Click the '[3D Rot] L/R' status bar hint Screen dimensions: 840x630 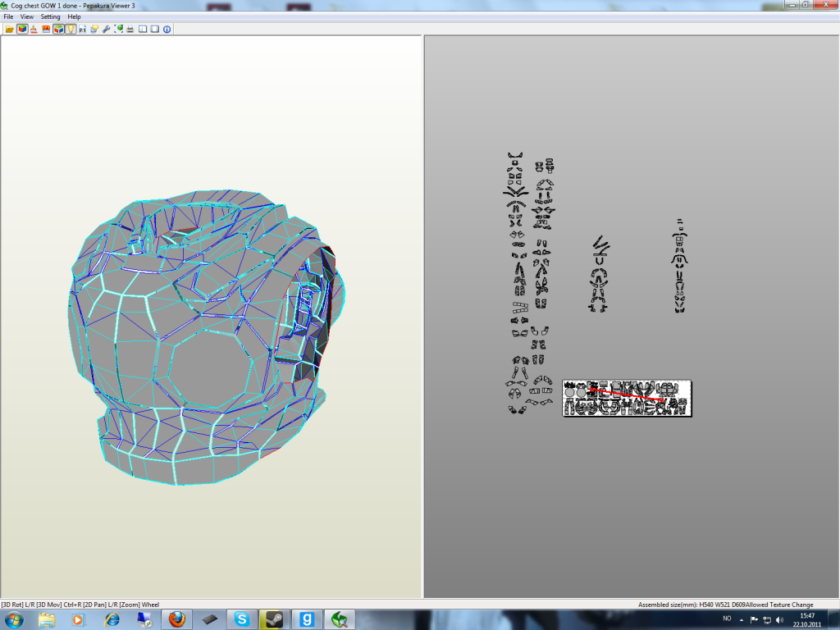(18, 605)
